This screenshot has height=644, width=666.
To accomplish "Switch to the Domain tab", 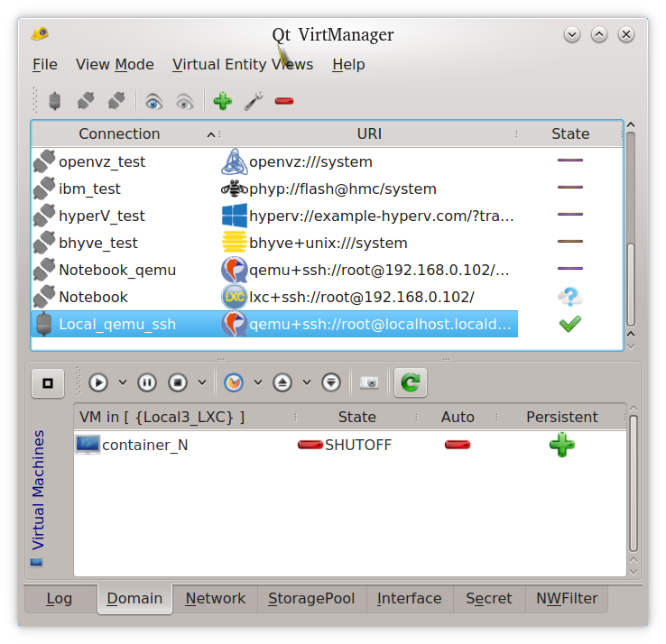I will (x=134, y=599).
